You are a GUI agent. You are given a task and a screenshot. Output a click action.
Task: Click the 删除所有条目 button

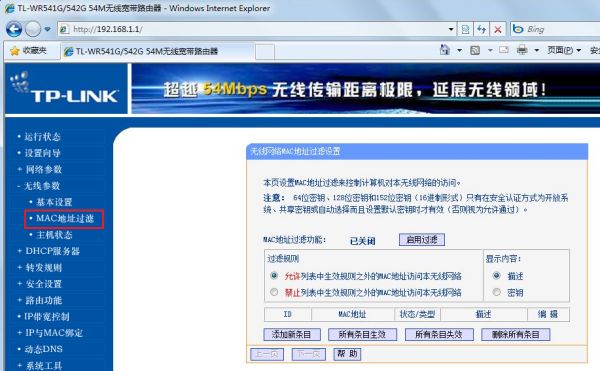[515, 335]
